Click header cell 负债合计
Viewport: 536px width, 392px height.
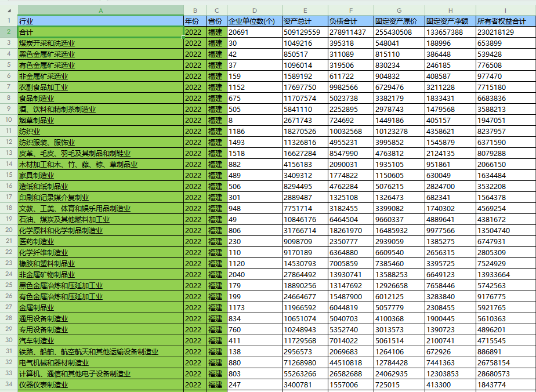click(x=351, y=21)
